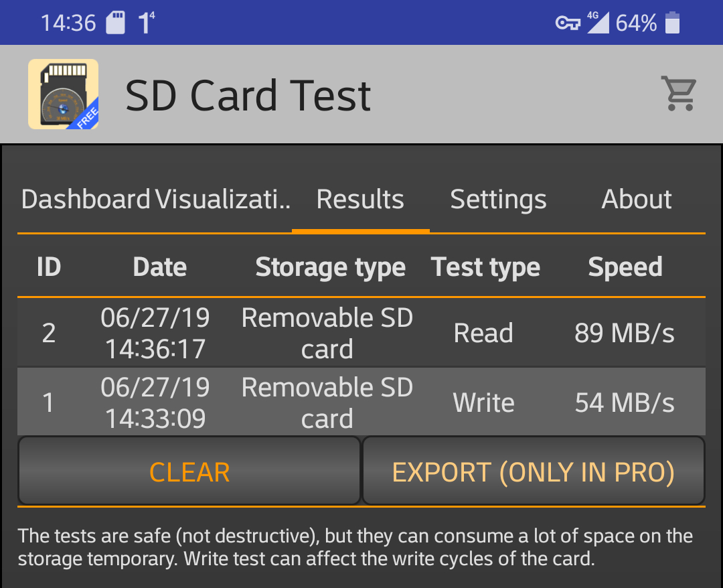Tap the 4G signal strength icon
This screenshot has height=588, width=723.
click(x=598, y=22)
